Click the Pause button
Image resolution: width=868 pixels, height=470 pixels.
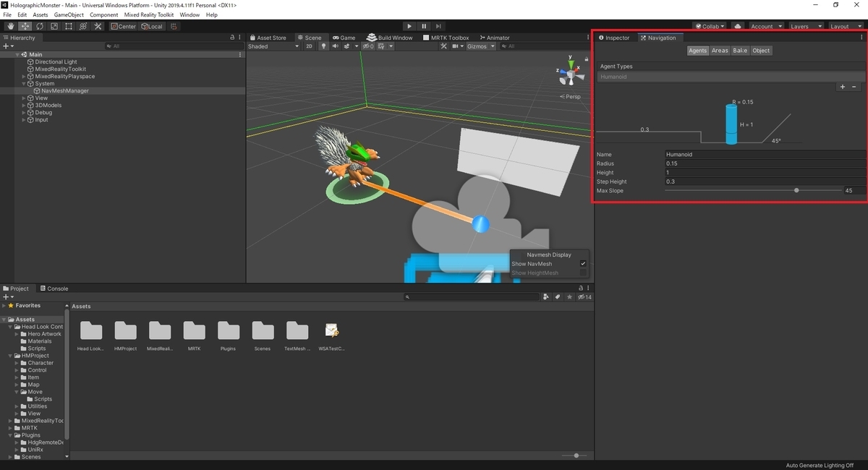[424, 26]
